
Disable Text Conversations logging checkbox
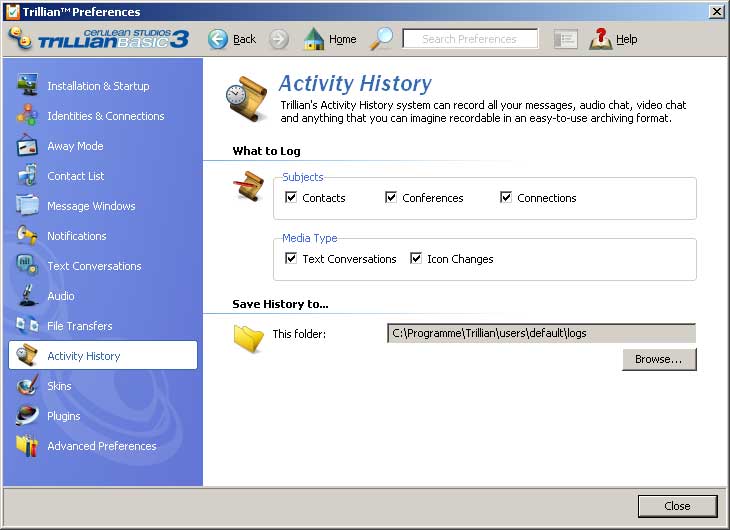(x=291, y=258)
